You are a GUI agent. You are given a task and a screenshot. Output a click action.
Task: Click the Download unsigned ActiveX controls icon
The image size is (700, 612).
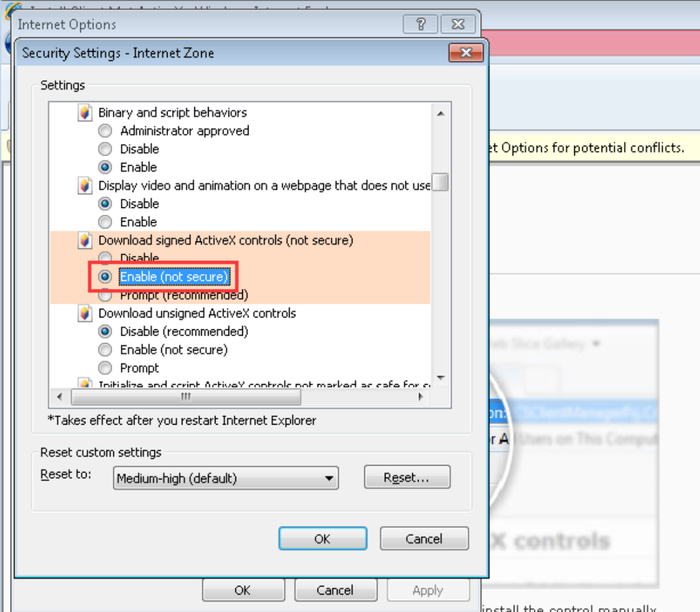(x=85, y=313)
